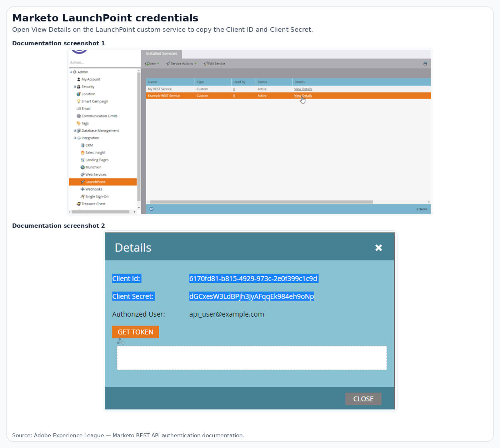
Task: Open My Account person icon
Action: tap(79, 79)
